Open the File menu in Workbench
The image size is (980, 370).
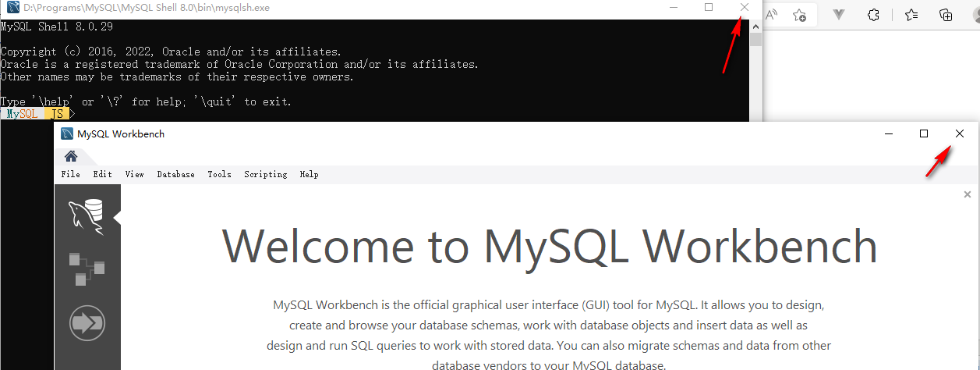[x=70, y=174]
